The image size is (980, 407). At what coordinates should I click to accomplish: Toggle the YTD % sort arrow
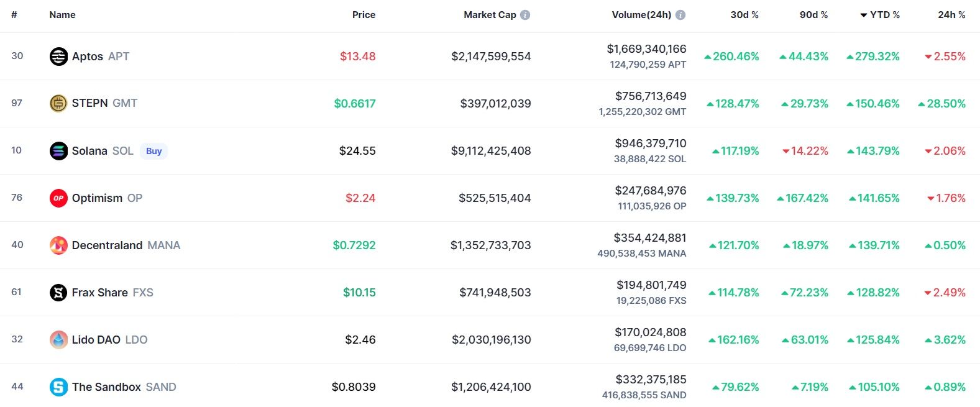click(x=864, y=15)
